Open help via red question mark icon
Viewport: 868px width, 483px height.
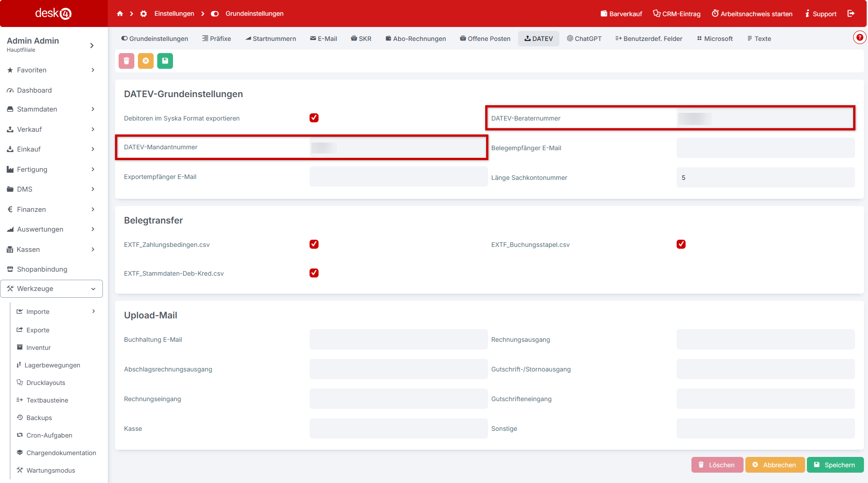(859, 37)
